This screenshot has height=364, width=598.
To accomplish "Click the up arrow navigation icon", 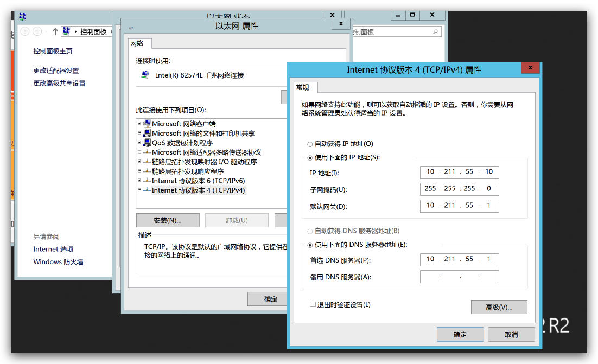I will pyautogui.click(x=55, y=32).
